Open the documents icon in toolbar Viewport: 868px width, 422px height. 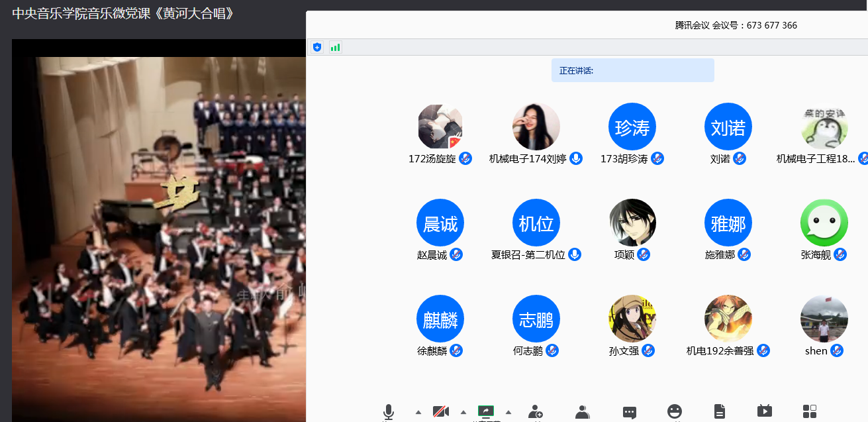tap(720, 412)
